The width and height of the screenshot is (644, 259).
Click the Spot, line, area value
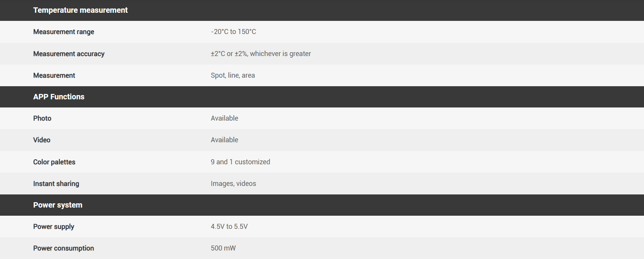click(233, 76)
